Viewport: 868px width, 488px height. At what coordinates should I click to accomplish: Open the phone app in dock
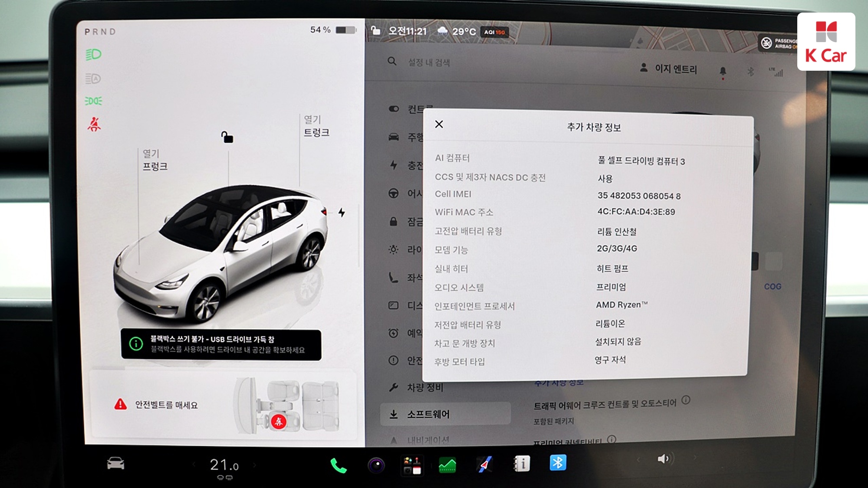pos(339,466)
